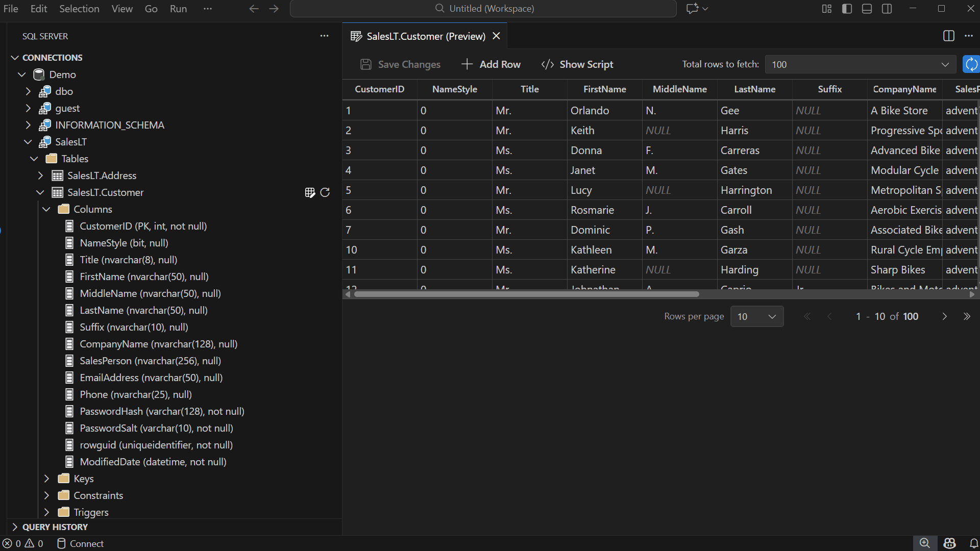Screen dimensions: 980x551
Task: Toggle the primary side bar layout icon
Action: pyautogui.click(x=847, y=9)
